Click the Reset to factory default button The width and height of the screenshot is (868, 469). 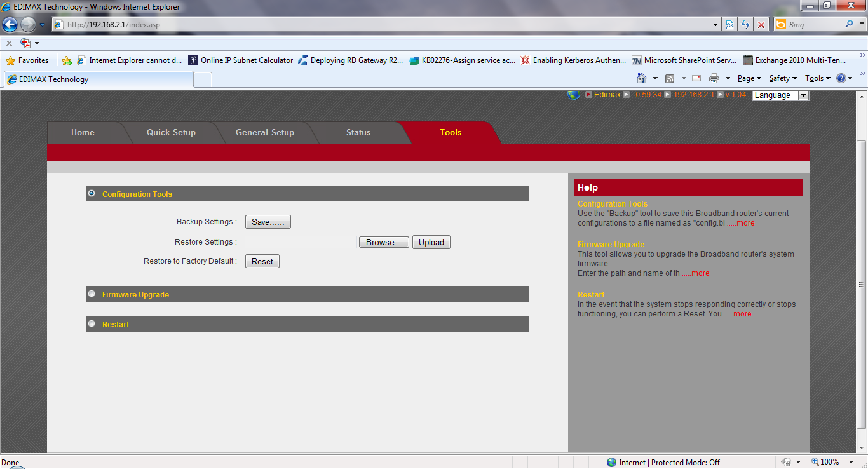tap(262, 261)
